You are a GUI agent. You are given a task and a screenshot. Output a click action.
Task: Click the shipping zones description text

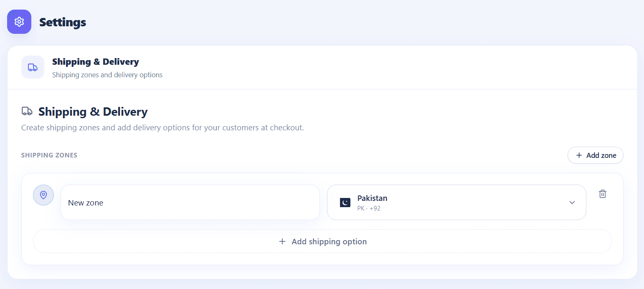(162, 127)
